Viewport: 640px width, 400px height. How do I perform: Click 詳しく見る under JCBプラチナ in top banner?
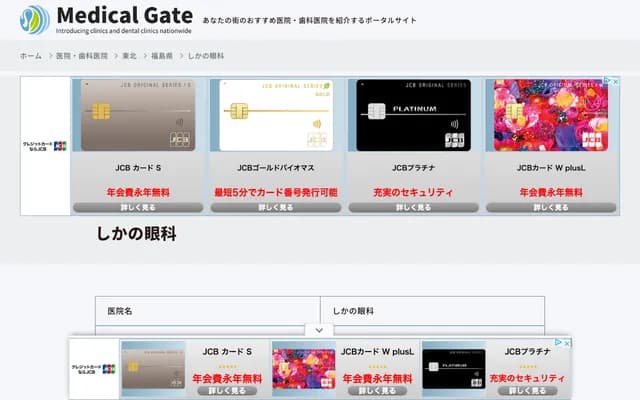tap(413, 207)
